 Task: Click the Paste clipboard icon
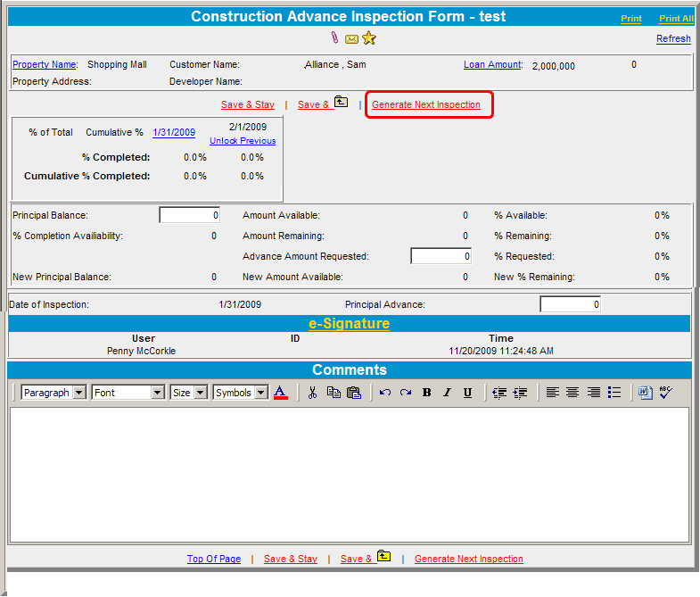pyautogui.click(x=354, y=393)
